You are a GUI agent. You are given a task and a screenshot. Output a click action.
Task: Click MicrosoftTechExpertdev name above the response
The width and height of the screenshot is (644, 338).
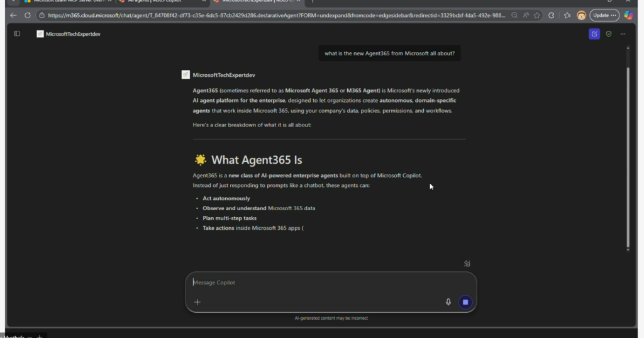[x=224, y=75]
